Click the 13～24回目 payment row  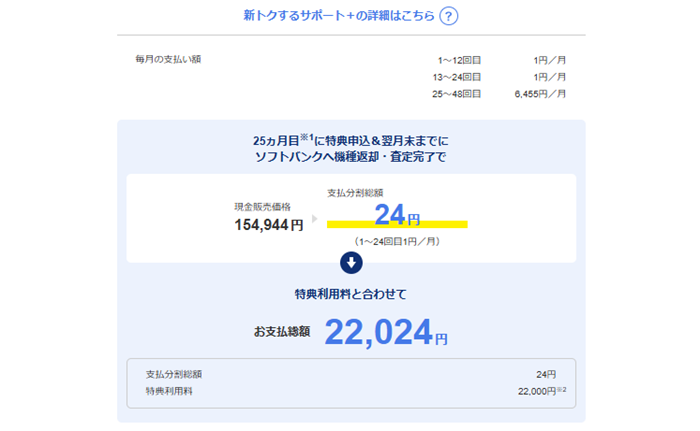pyautogui.click(x=459, y=77)
